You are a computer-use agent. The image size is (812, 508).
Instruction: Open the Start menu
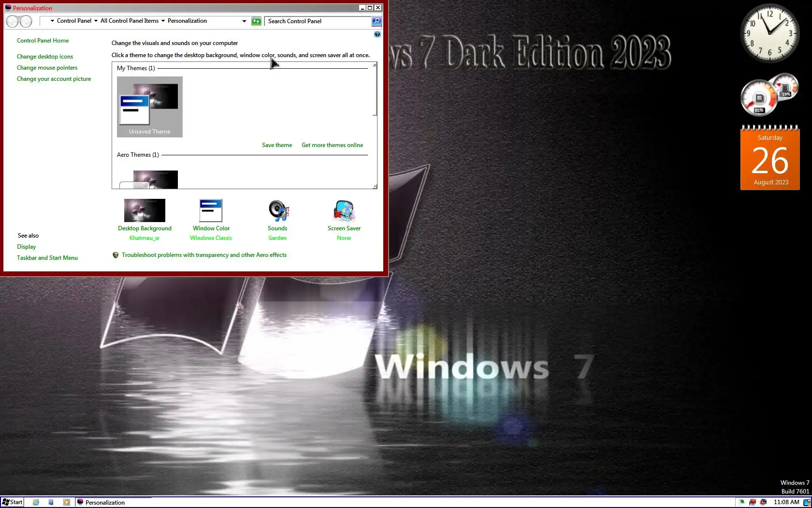[x=12, y=502]
